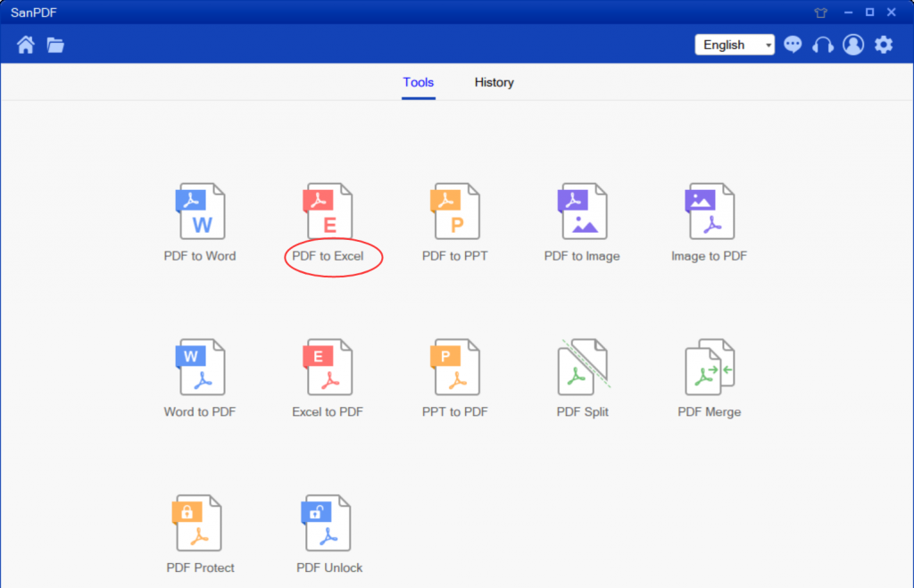Select the Excel to PDF icon

tap(328, 367)
